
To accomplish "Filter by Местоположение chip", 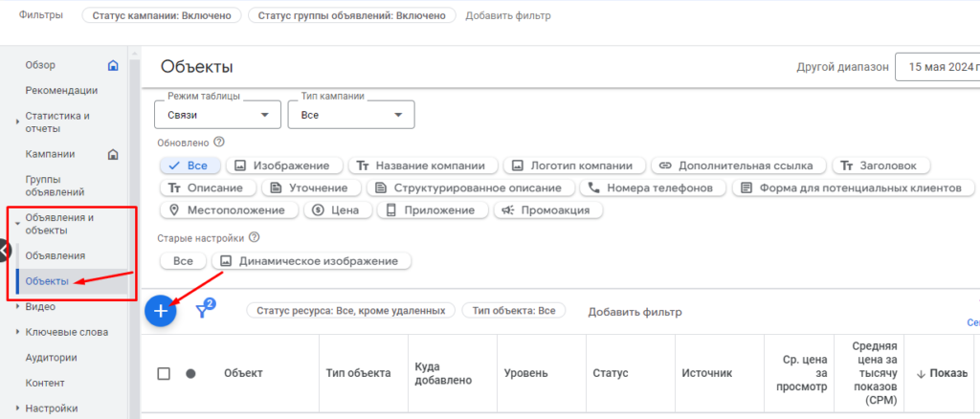I will (230, 210).
